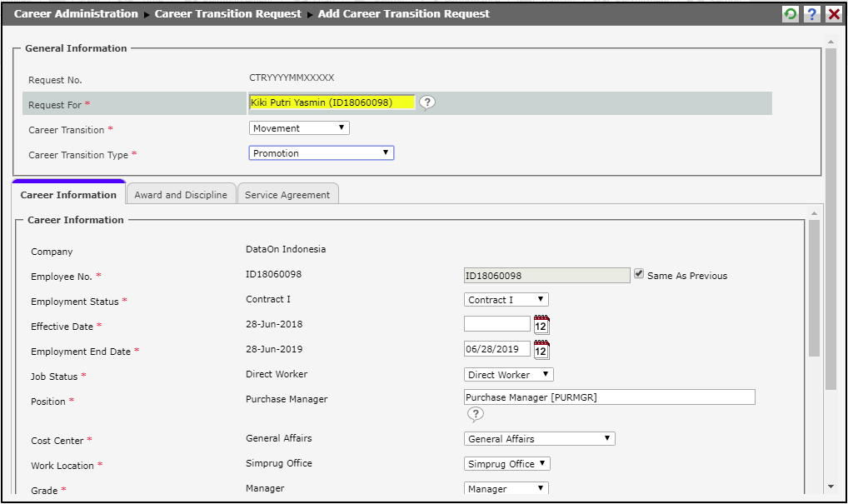Open the Work Location Simprug Office dropdown
The width and height of the screenshot is (848, 504).
506,464
